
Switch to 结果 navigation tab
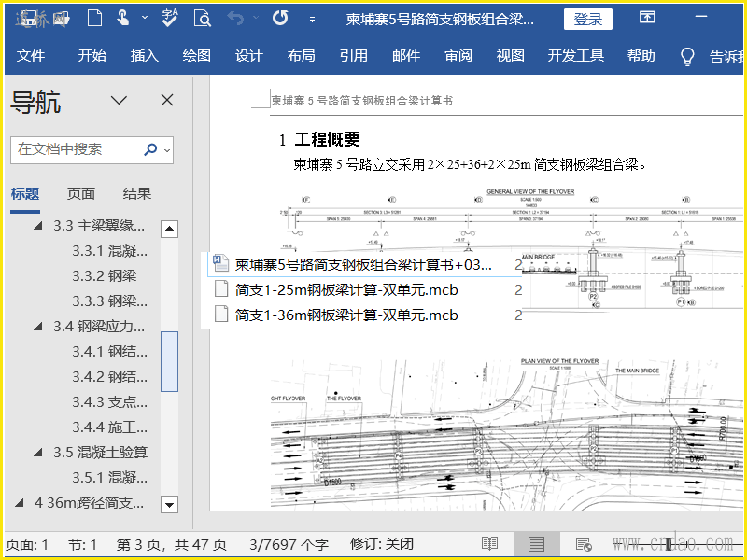coord(137,194)
